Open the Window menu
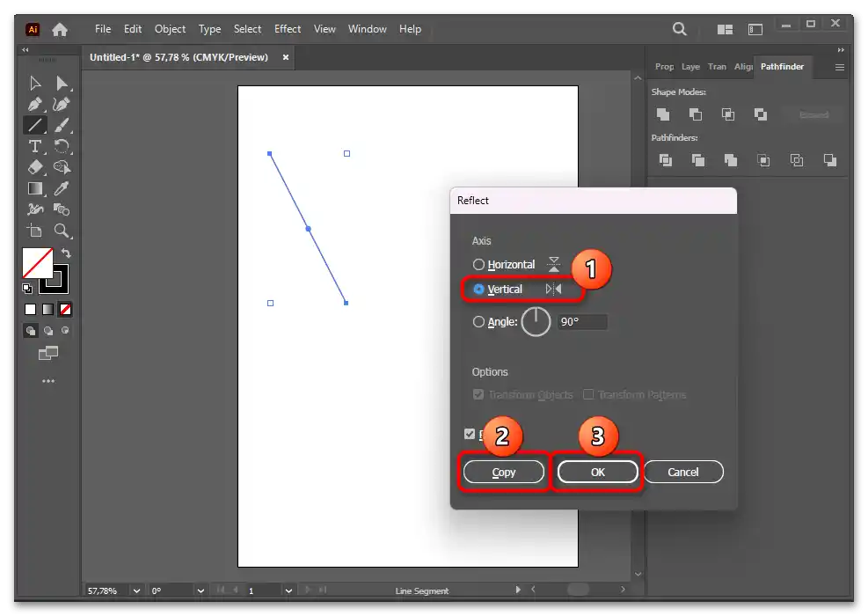868x616 pixels. point(367,29)
